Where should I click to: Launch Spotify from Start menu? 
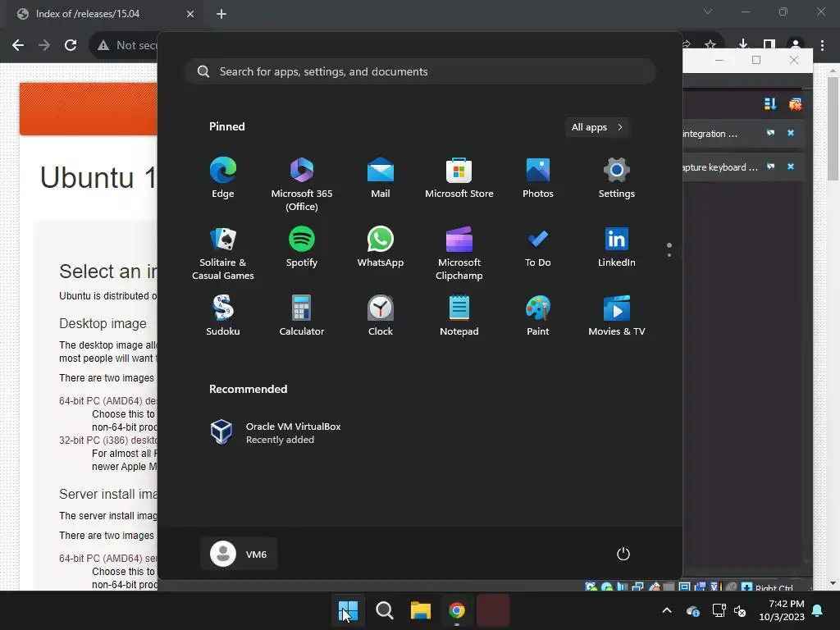[x=302, y=247]
